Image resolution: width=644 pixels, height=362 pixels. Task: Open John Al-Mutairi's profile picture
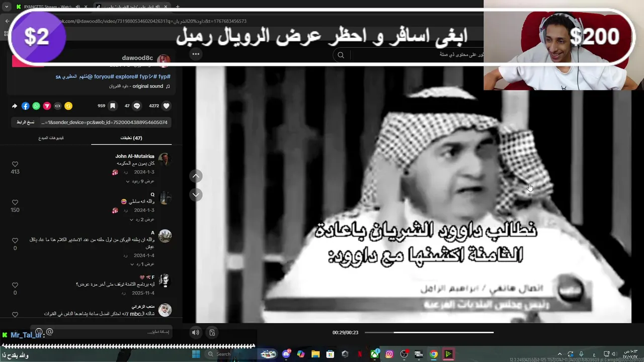[165, 159]
